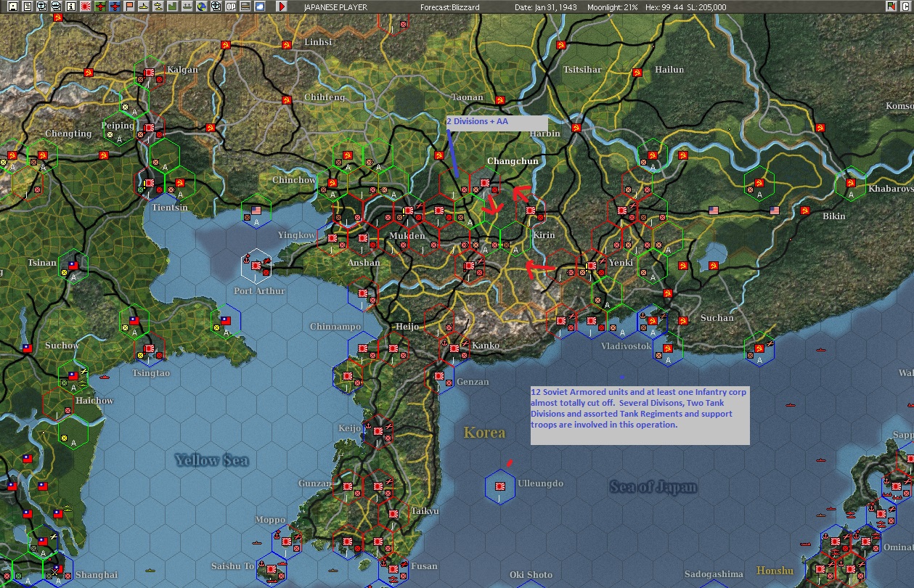The height and width of the screenshot is (588, 914).
Task: Click the 'Fusan' port label
Action: 423,566
